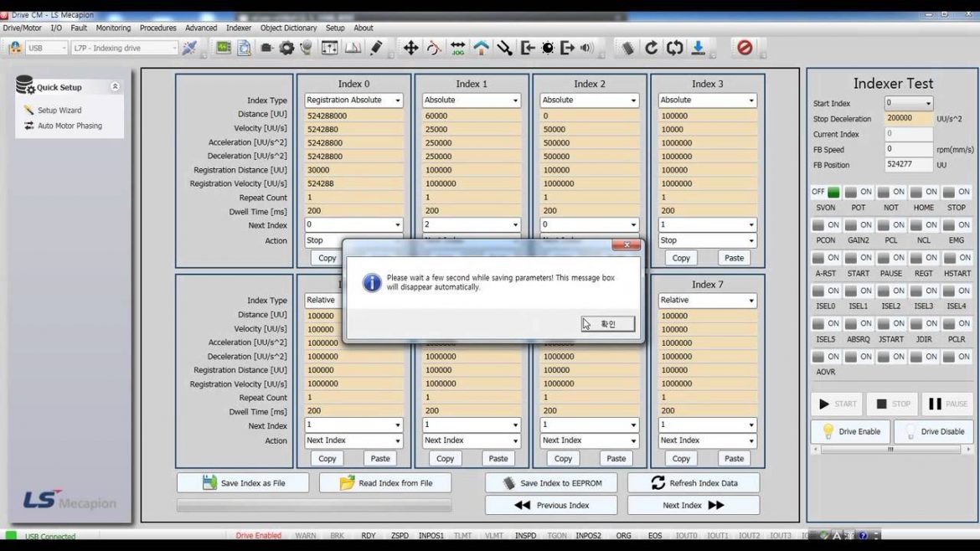The width and height of the screenshot is (980, 551).
Task: Open Index 3 Next Index dropdown
Action: (708, 225)
